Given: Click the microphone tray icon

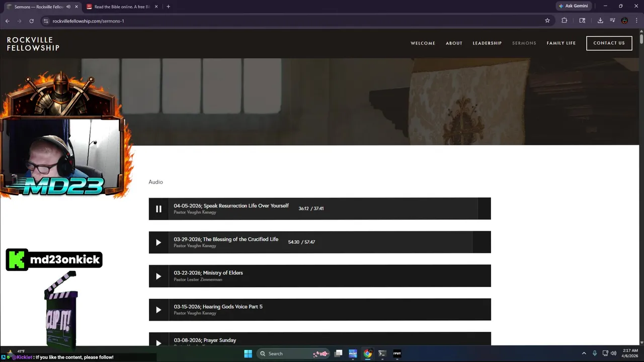Looking at the screenshot, I should (595, 353).
